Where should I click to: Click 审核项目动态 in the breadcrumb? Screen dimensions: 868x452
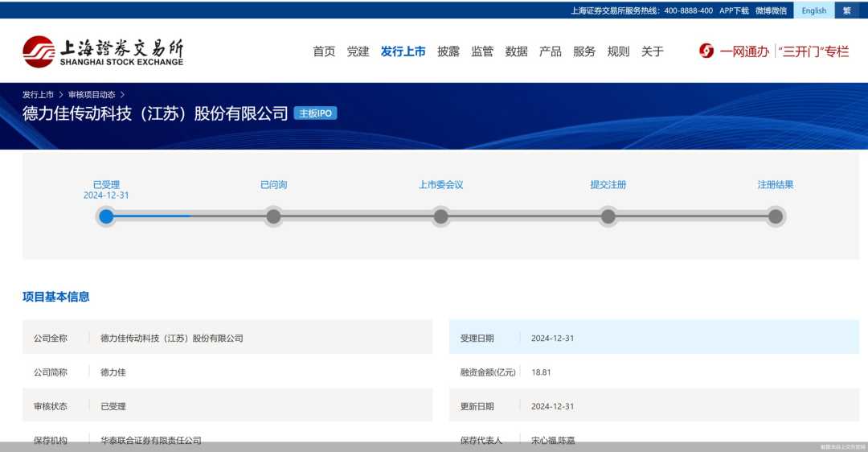91,94
